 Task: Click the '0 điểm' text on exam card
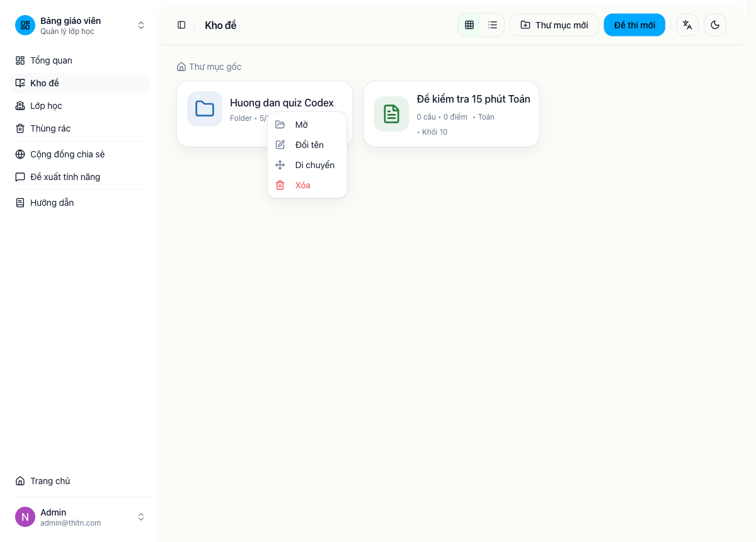coord(455,117)
